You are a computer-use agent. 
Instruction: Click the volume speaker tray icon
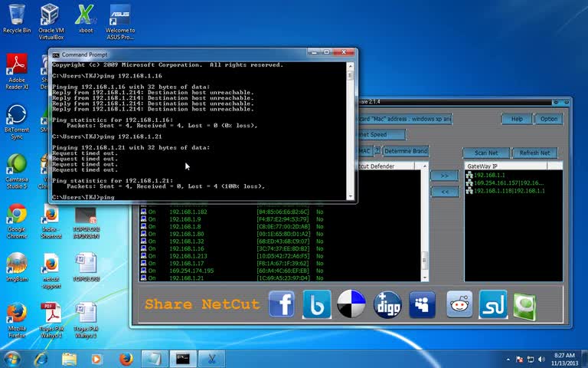click(541, 360)
